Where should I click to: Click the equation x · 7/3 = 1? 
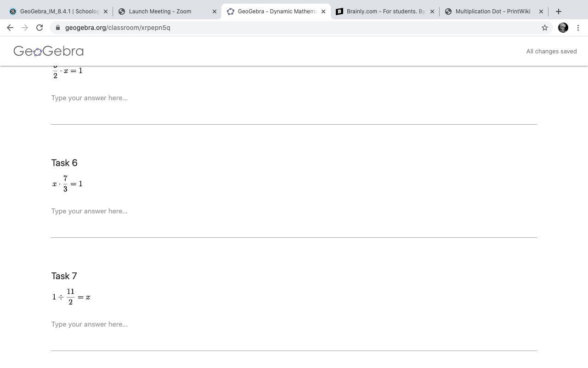(67, 184)
